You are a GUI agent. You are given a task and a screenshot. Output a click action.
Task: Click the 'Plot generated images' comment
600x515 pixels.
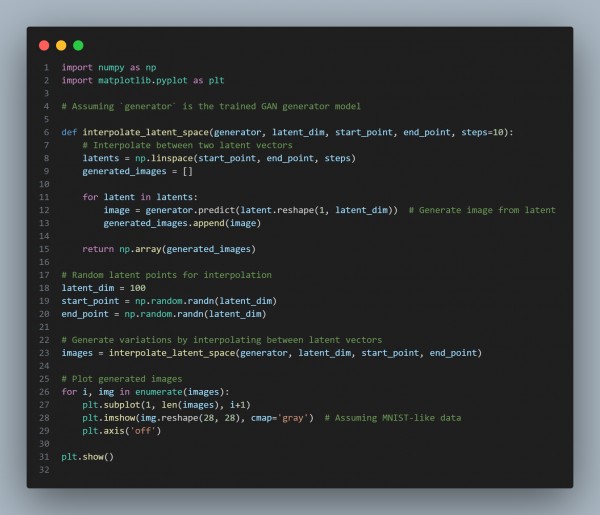tap(122, 379)
